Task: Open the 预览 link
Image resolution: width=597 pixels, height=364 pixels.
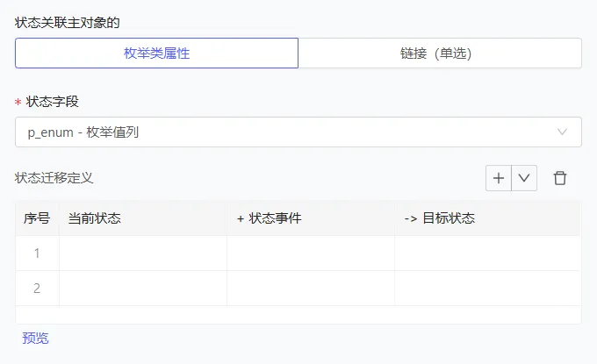Action: [x=35, y=338]
